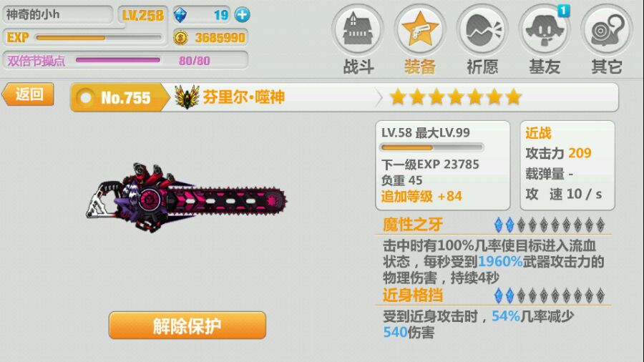Toggle the circle marker beside No.755

(x=86, y=98)
